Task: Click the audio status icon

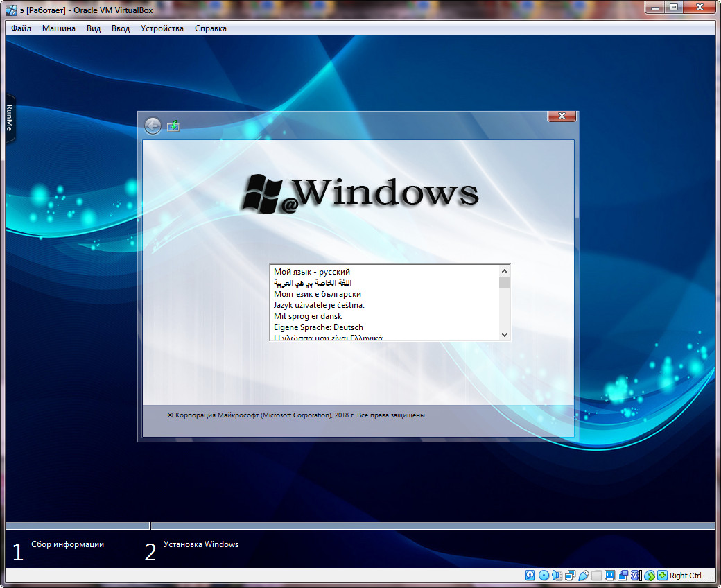Action: (x=557, y=575)
